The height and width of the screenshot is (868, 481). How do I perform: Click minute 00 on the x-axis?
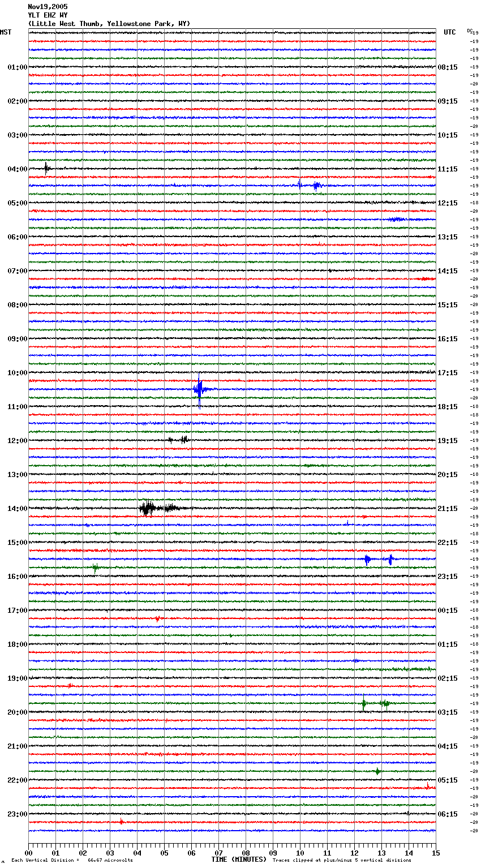(x=28, y=853)
